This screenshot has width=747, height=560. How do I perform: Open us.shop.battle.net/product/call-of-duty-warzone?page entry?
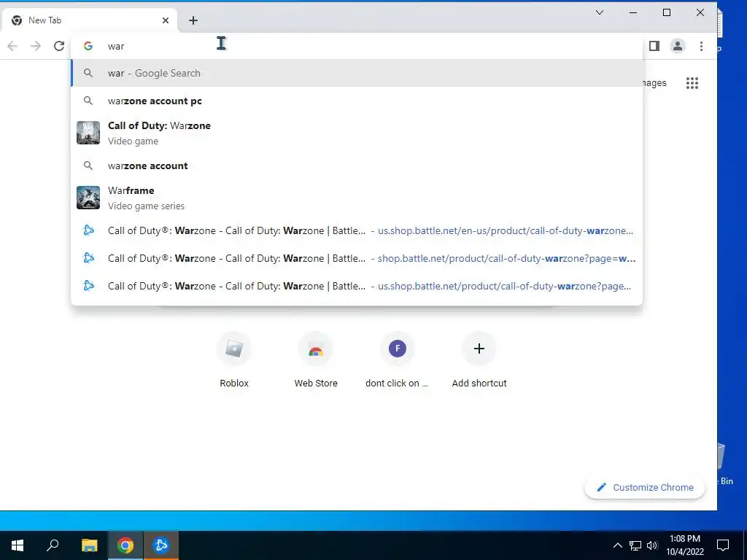click(356, 286)
